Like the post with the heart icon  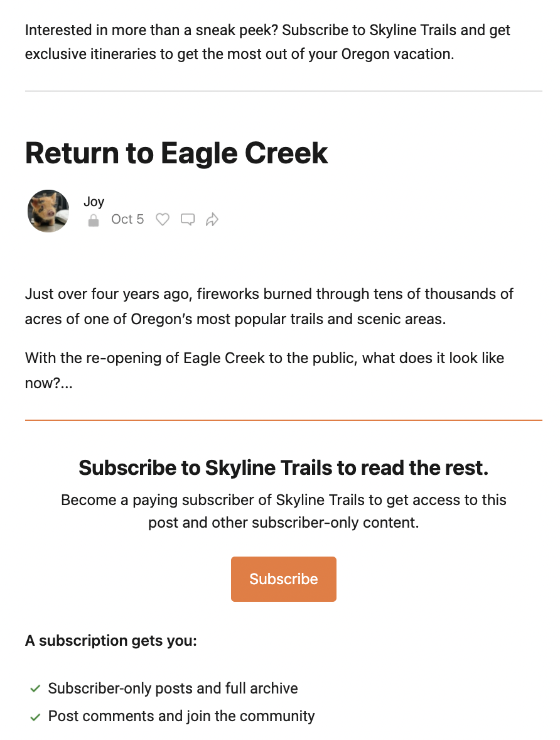click(x=163, y=219)
